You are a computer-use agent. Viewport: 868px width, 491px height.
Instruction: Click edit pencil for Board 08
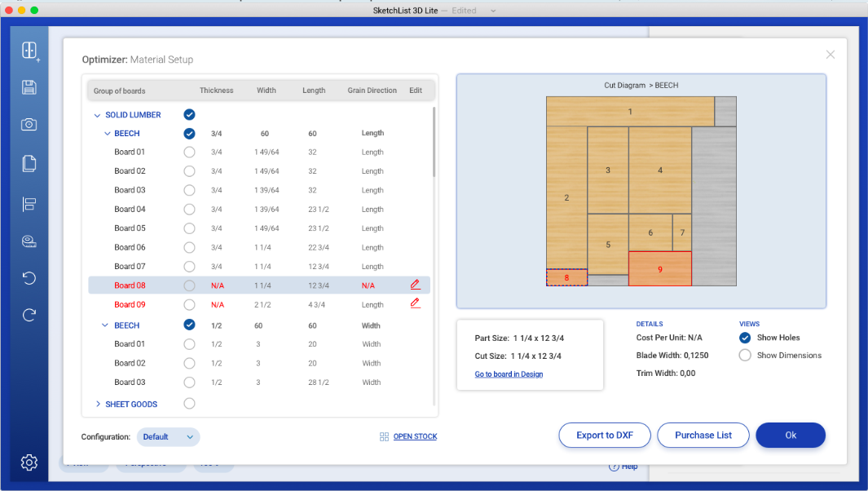coord(415,285)
